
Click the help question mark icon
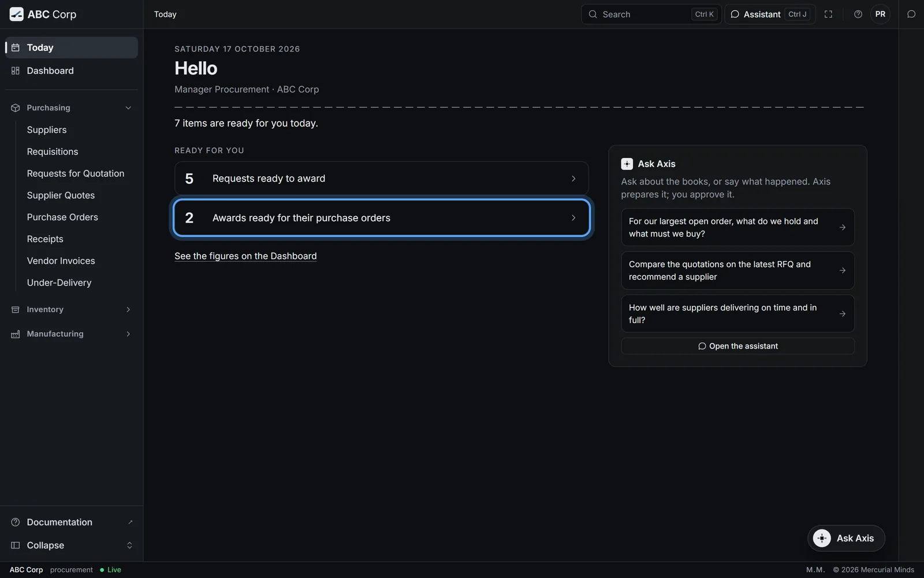(x=858, y=14)
